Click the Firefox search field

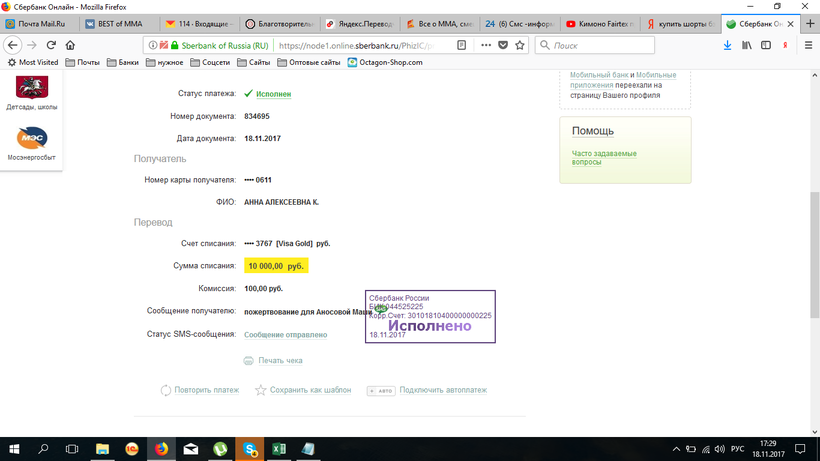[595, 45]
